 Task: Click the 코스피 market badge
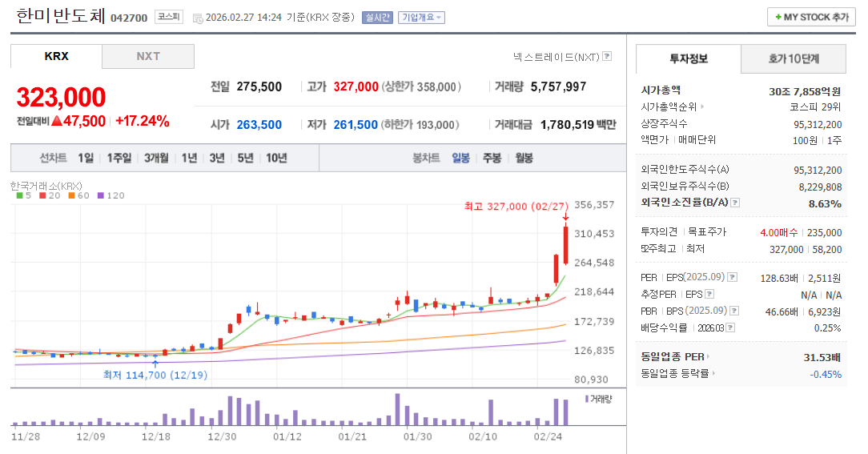169,17
